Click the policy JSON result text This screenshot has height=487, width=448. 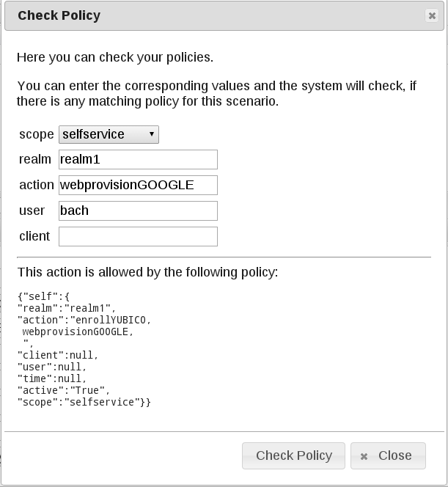point(84,349)
